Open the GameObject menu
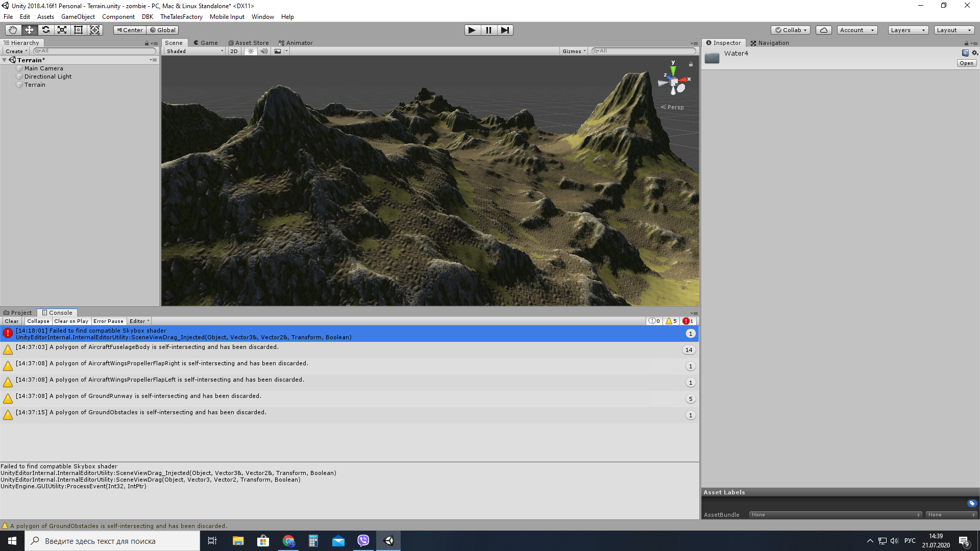The width and height of the screenshot is (980, 551). click(x=78, y=17)
